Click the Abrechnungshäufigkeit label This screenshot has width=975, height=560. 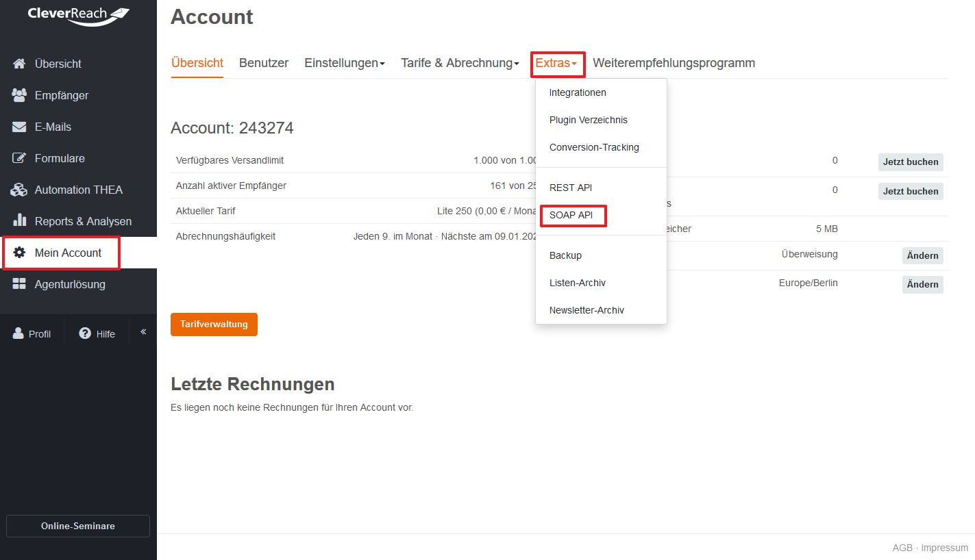[x=225, y=236]
